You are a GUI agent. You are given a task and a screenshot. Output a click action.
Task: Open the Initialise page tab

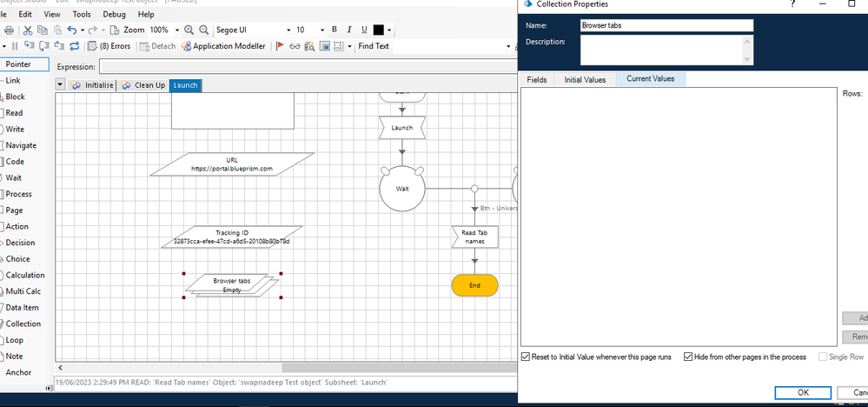[x=92, y=85]
